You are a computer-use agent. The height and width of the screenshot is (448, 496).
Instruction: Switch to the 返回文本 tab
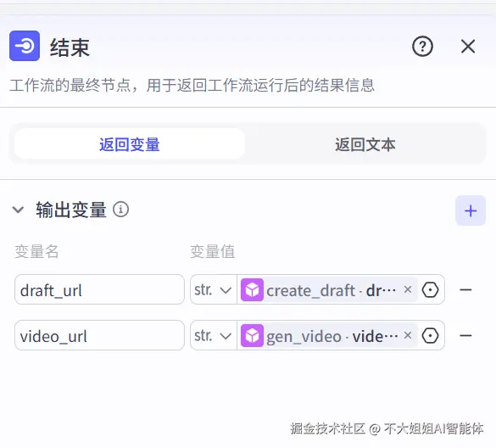coord(365,144)
